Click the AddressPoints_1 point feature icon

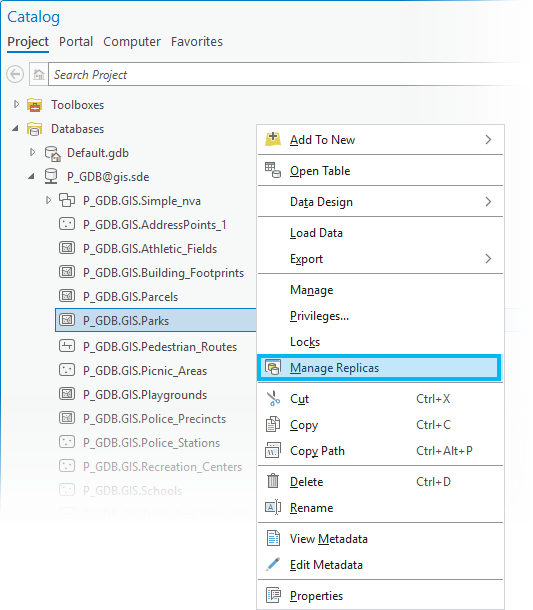click(x=67, y=224)
